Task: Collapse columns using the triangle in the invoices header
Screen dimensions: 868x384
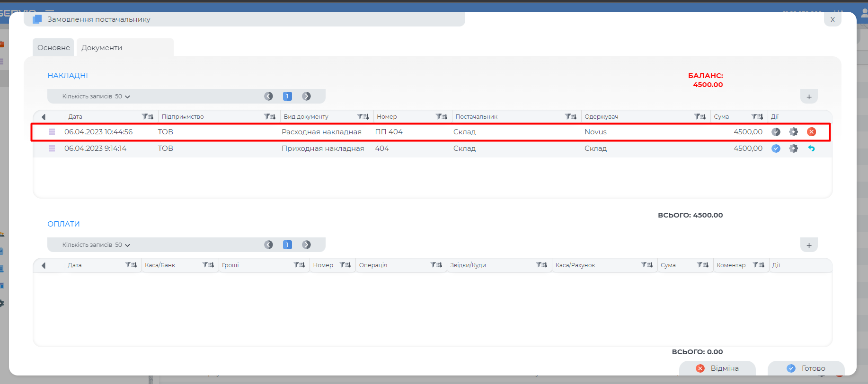Action: tap(44, 117)
